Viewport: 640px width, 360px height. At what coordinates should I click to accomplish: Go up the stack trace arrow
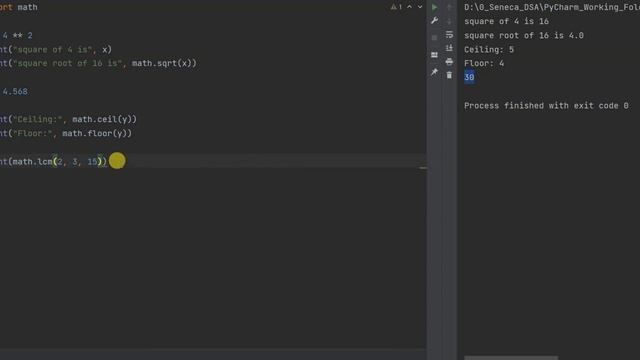[x=449, y=7]
